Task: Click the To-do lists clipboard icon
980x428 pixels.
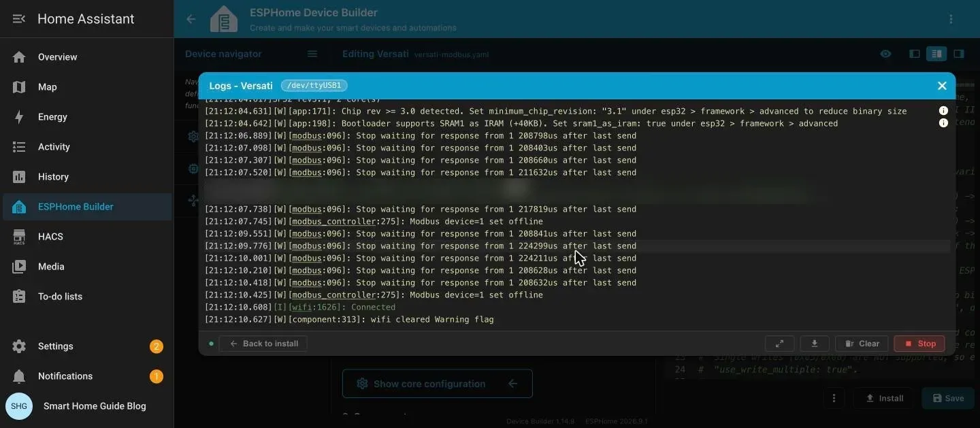Action: 19,297
